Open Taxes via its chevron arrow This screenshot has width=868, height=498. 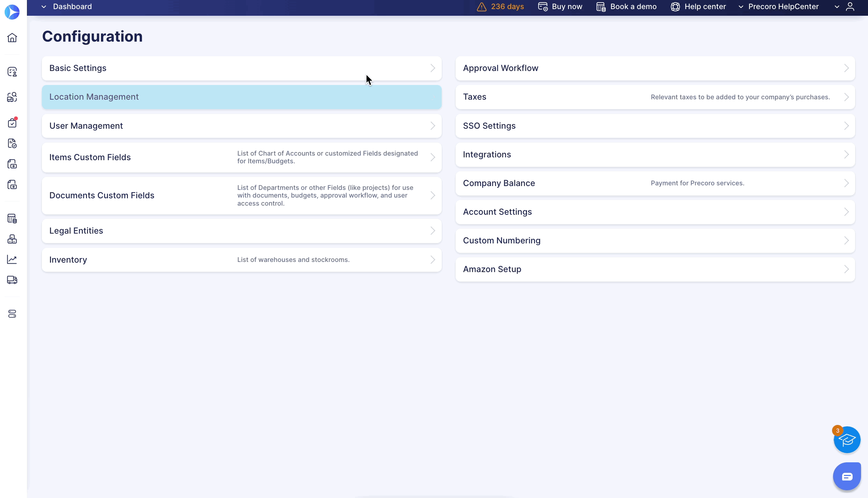click(x=846, y=97)
